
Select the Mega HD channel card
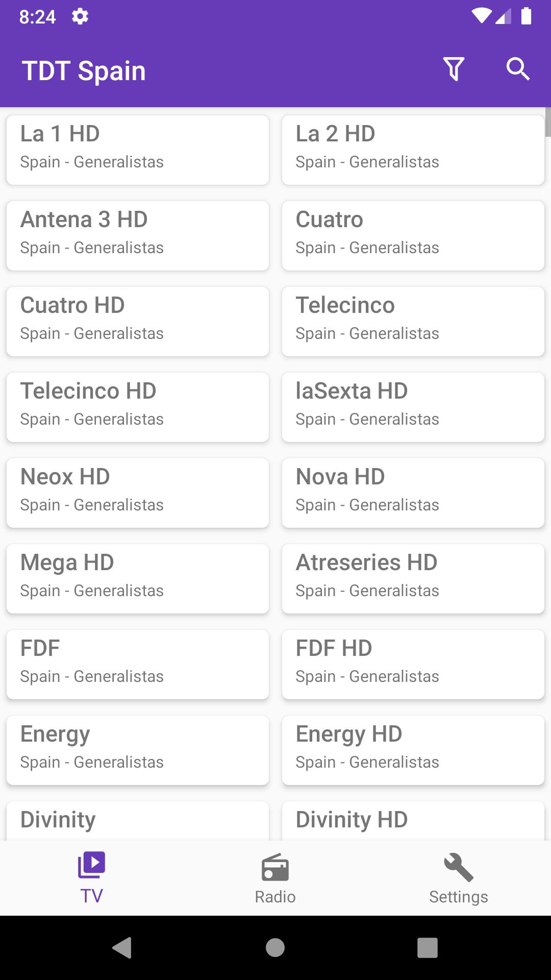click(x=138, y=579)
